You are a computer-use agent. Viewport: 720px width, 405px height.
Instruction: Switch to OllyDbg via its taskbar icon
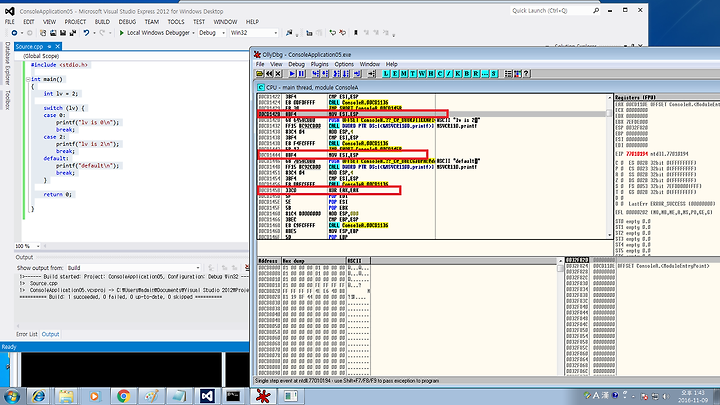point(263,396)
